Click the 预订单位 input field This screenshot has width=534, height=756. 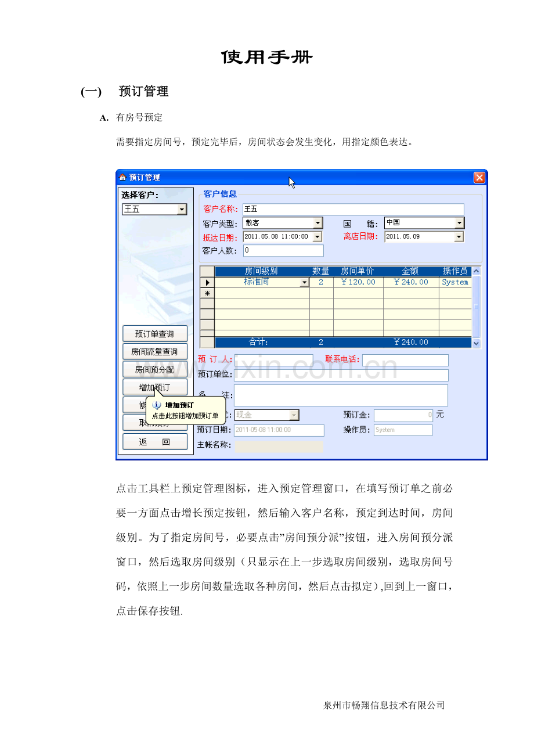(341, 375)
